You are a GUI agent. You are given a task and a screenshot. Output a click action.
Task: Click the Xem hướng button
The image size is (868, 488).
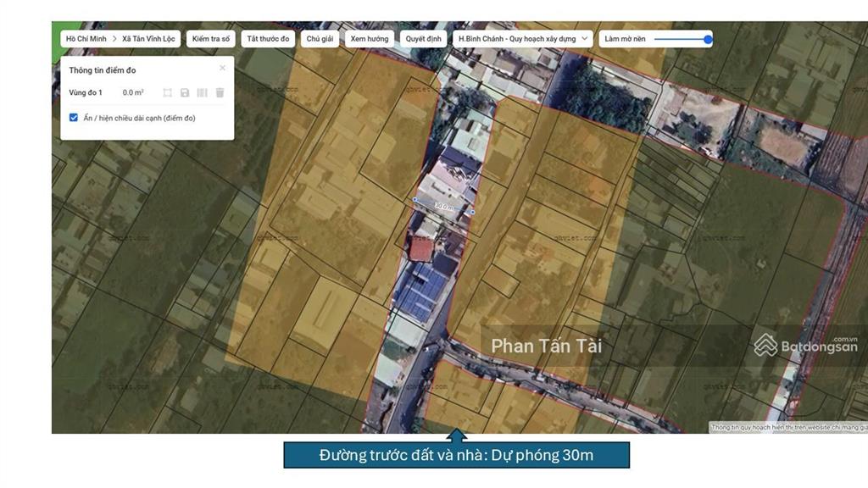369,39
